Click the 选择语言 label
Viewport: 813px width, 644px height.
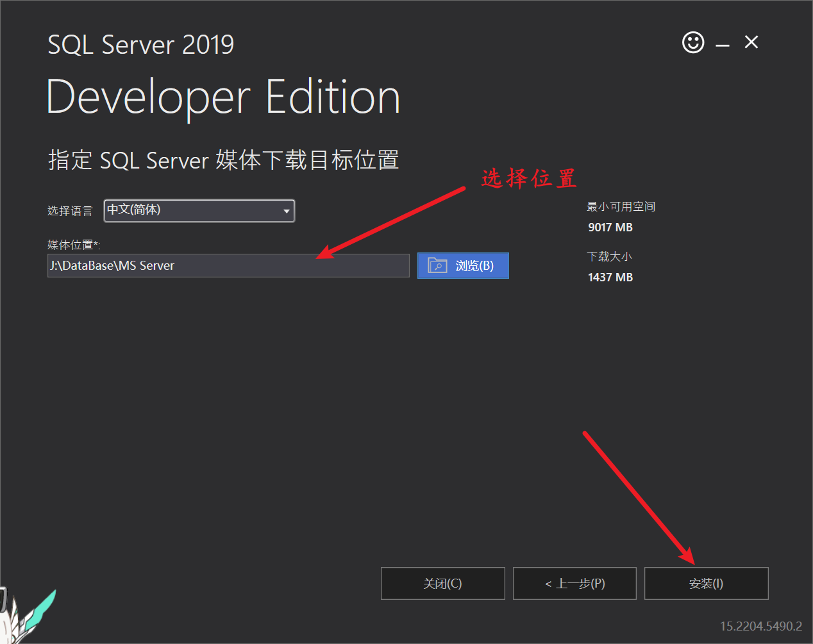[70, 211]
